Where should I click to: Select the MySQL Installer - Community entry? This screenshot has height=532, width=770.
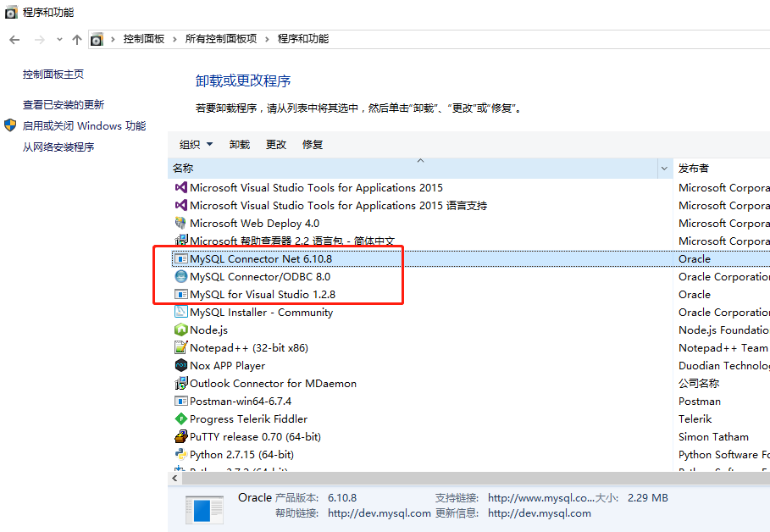click(x=261, y=313)
